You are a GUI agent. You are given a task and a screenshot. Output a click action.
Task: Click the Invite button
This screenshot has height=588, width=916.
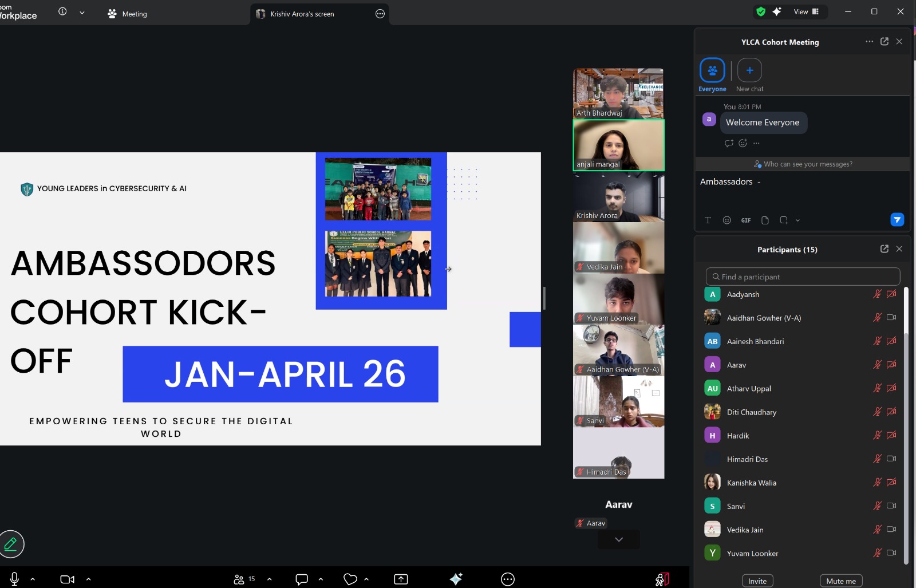pyautogui.click(x=757, y=581)
